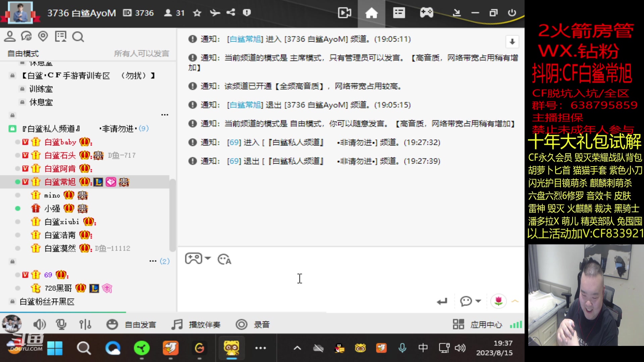Expand the chevron next to the flower icon
Image resolution: width=644 pixels, height=362 pixels.
coord(515,301)
